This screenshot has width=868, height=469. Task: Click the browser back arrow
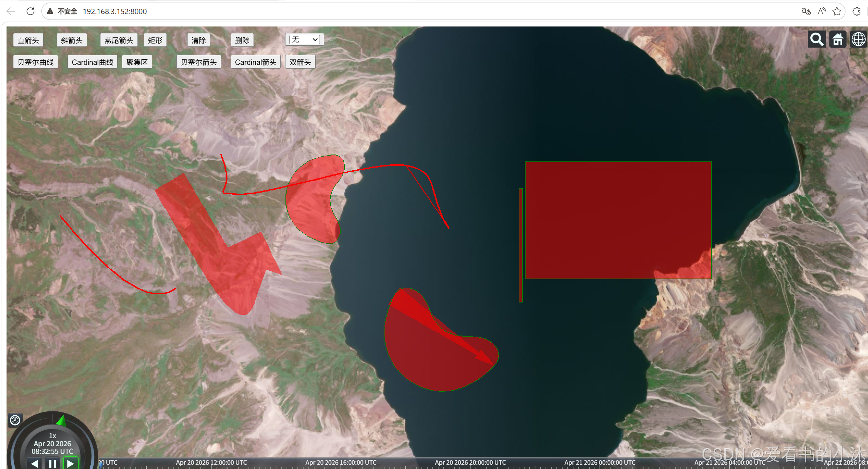pyautogui.click(x=11, y=11)
